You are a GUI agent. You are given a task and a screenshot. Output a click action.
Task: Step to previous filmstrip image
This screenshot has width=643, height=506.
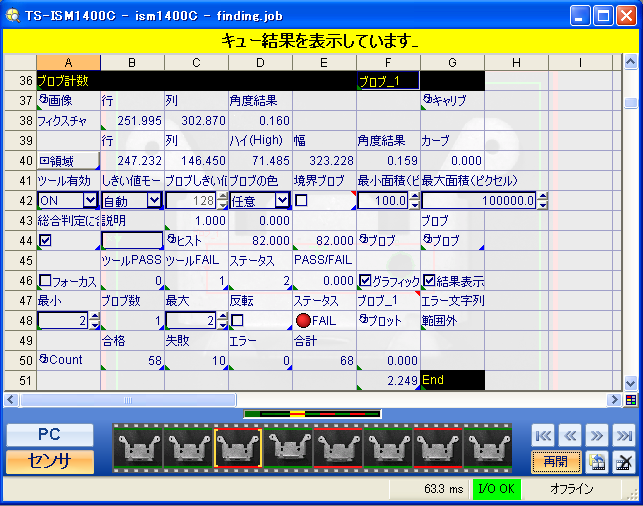570,435
